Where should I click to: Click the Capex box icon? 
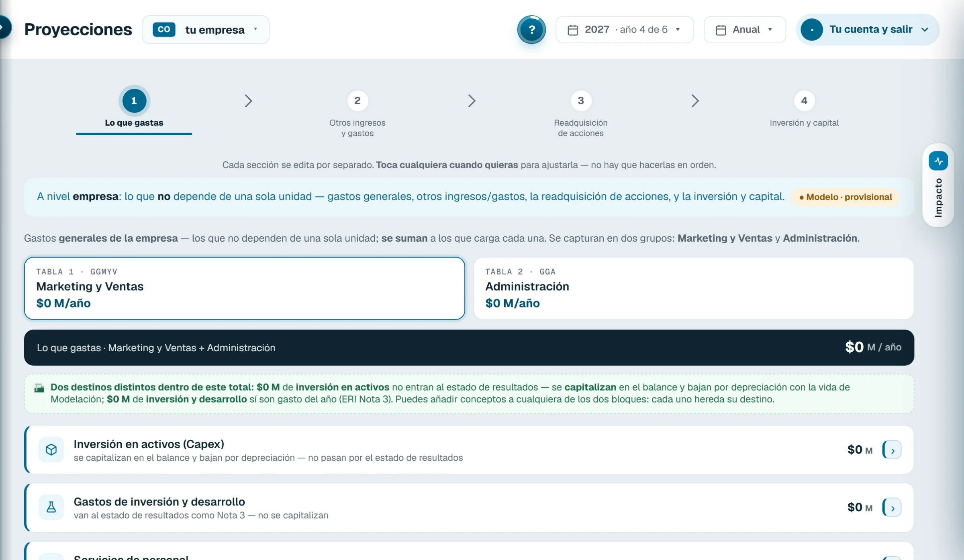tap(51, 450)
